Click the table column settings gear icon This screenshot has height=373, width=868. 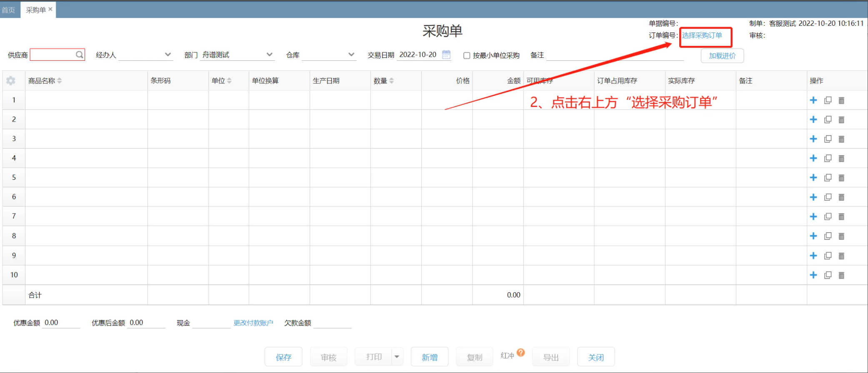click(x=11, y=81)
